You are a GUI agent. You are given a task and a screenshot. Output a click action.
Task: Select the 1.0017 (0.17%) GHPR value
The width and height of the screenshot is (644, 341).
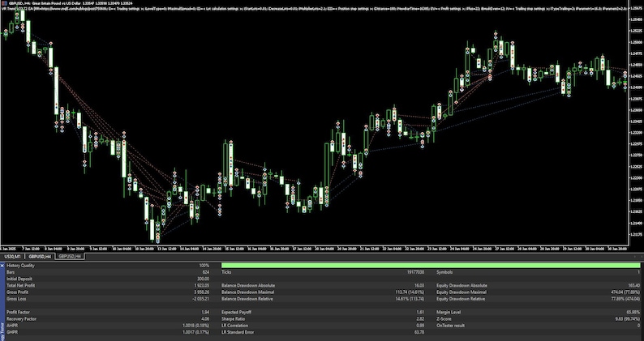(x=196, y=332)
